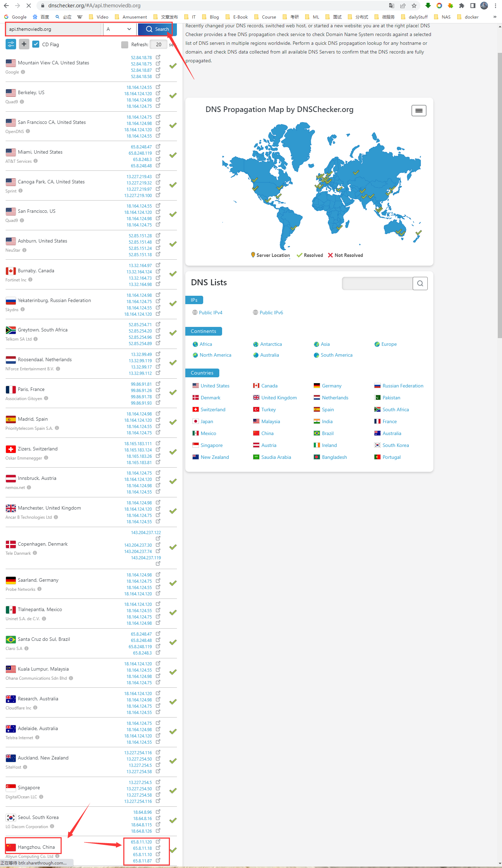This screenshot has height=868, width=502.
Task: Open the Portugal country link
Action: click(x=391, y=457)
